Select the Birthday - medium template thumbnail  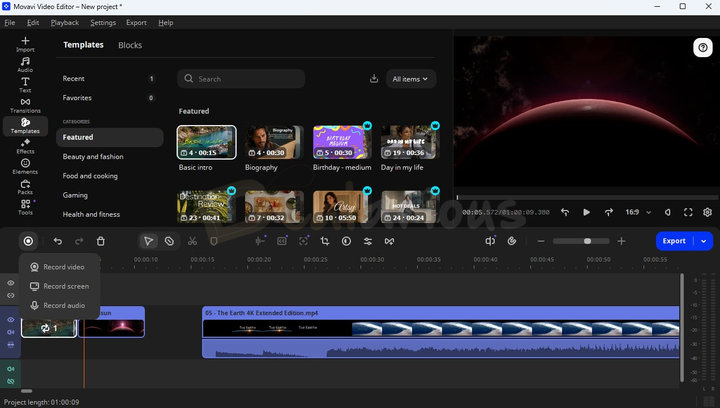pos(342,142)
